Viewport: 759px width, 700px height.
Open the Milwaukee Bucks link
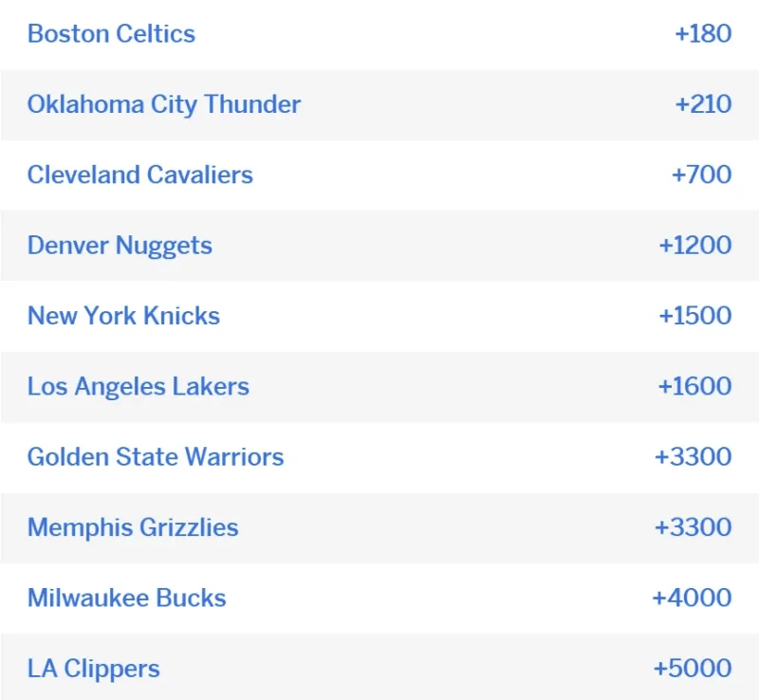(127, 598)
